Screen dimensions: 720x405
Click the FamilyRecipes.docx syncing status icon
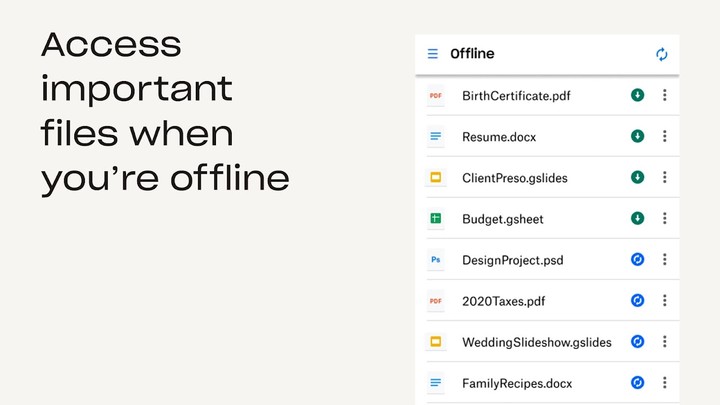(637, 382)
